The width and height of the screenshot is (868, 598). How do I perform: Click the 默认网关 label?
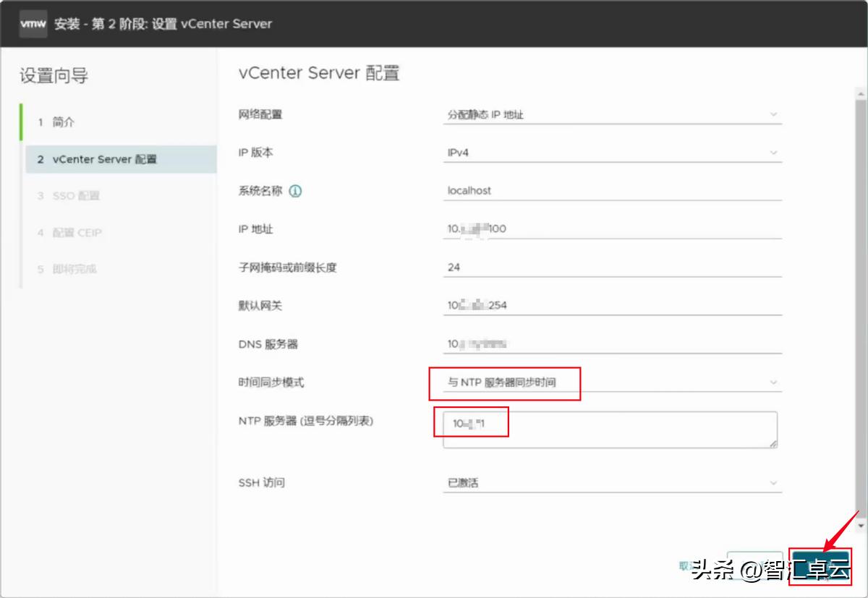click(260, 306)
